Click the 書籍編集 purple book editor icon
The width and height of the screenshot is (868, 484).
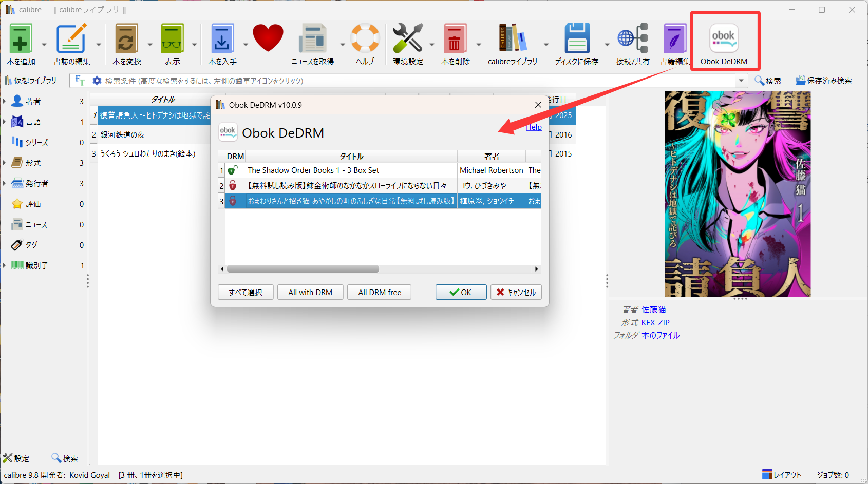pos(675,38)
